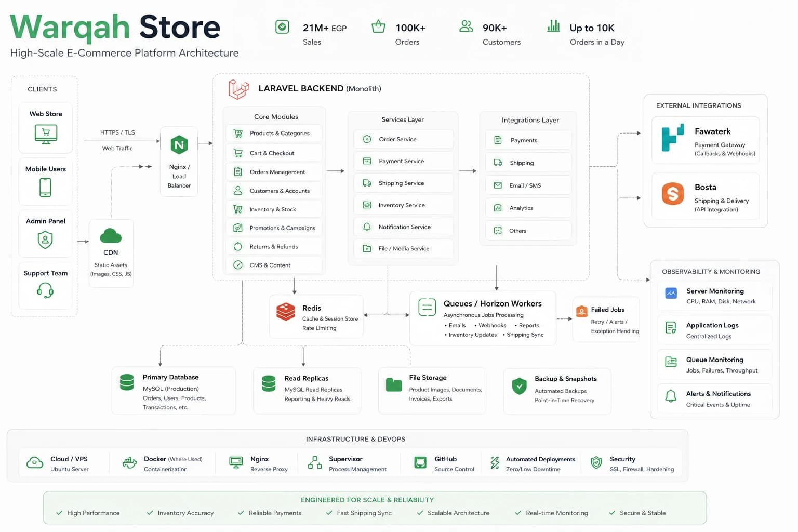Select the Products & Categories module
The image size is (798, 532).
click(274, 134)
